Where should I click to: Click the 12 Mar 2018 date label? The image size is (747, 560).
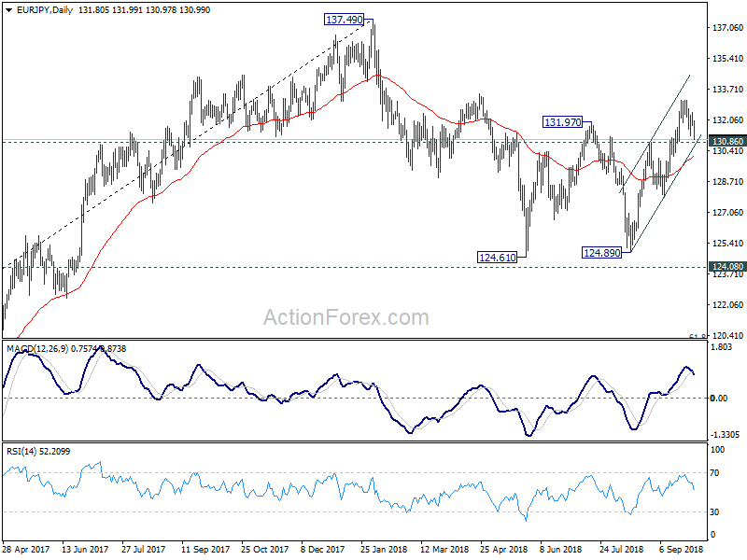[444, 549]
